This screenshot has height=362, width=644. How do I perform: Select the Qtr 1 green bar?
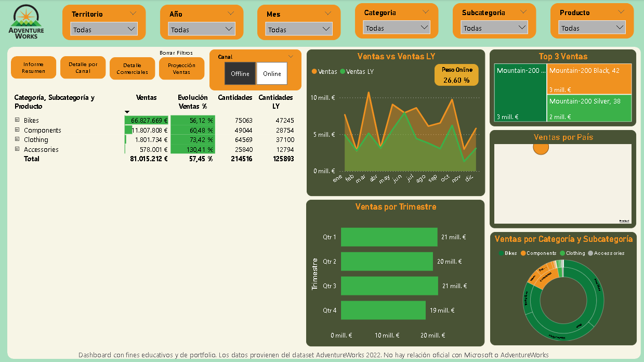coord(389,237)
